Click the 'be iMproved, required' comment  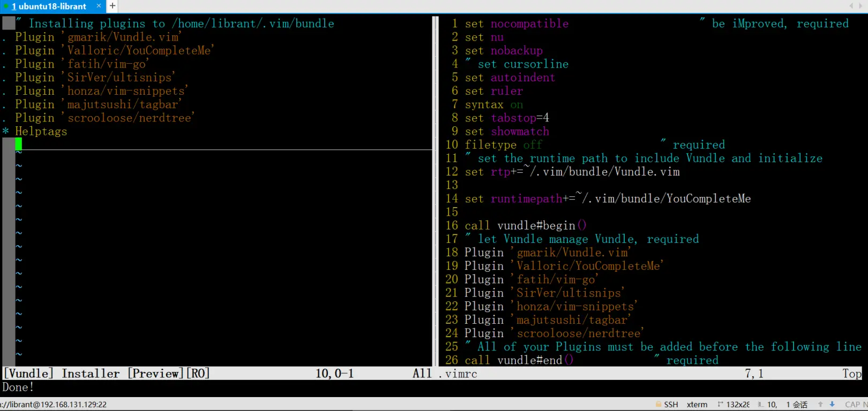(774, 24)
